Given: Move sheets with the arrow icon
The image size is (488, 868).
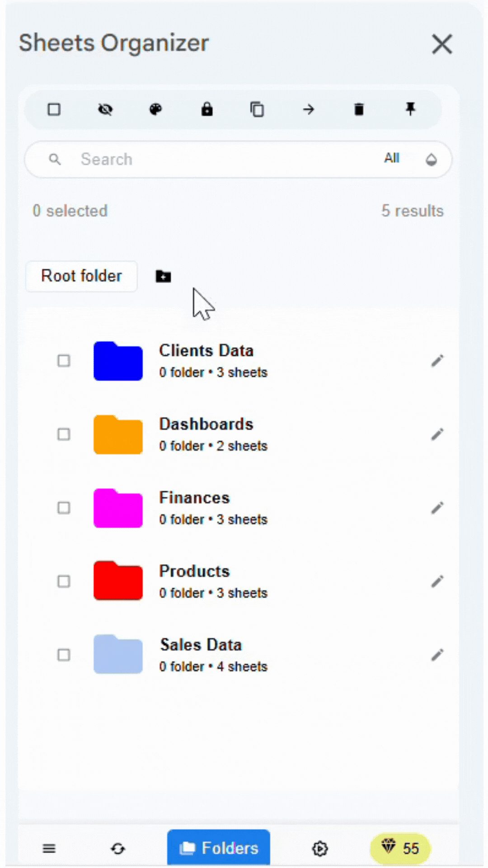Looking at the screenshot, I should tap(308, 109).
